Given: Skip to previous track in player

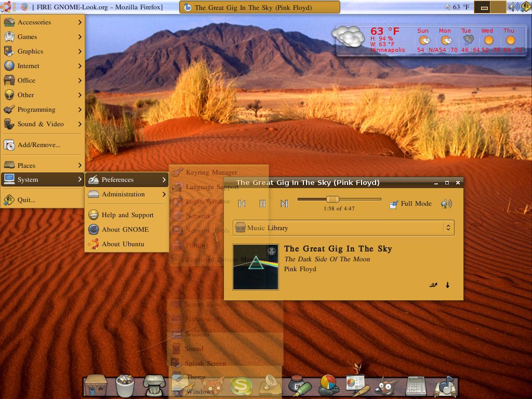Looking at the screenshot, I should click(242, 204).
